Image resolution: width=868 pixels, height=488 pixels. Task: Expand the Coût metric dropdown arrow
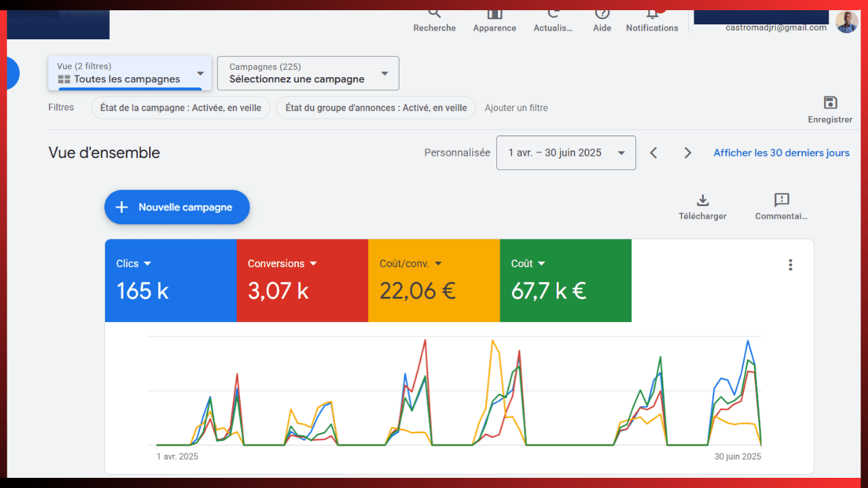(x=541, y=264)
